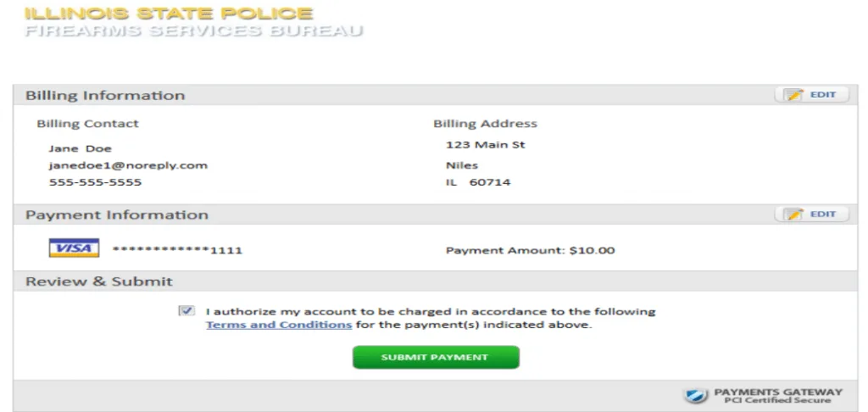Select the Review & Submit section header
Image resolution: width=868 pixels, height=412 pixels.
99,281
